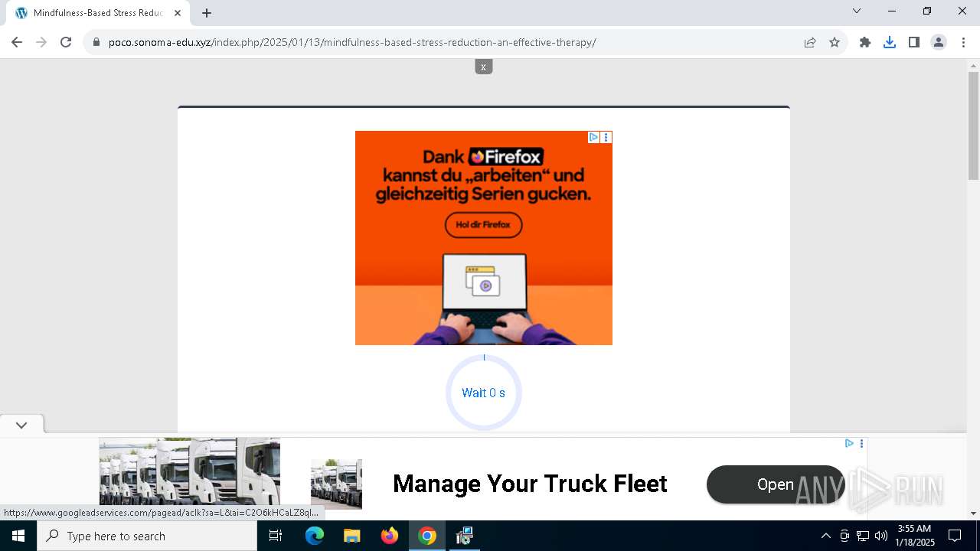Go back to the previous page
This screenshot has width=980, height=551.
(17, 42)
